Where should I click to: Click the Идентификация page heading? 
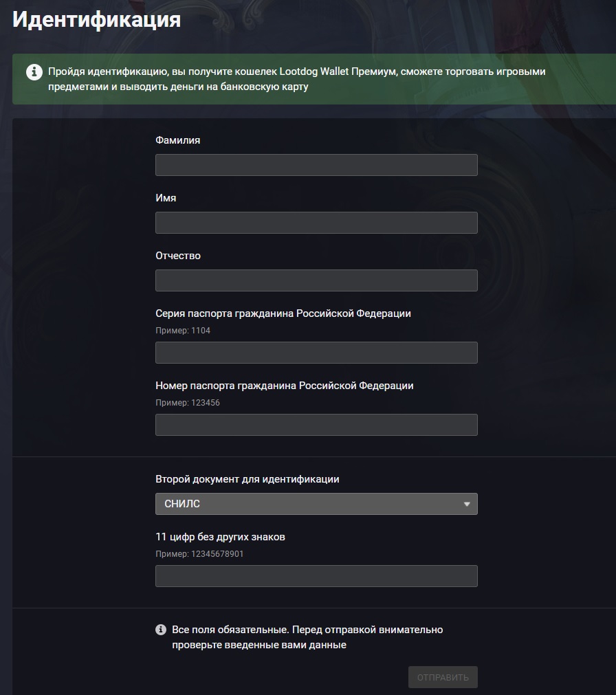(97, 19)
